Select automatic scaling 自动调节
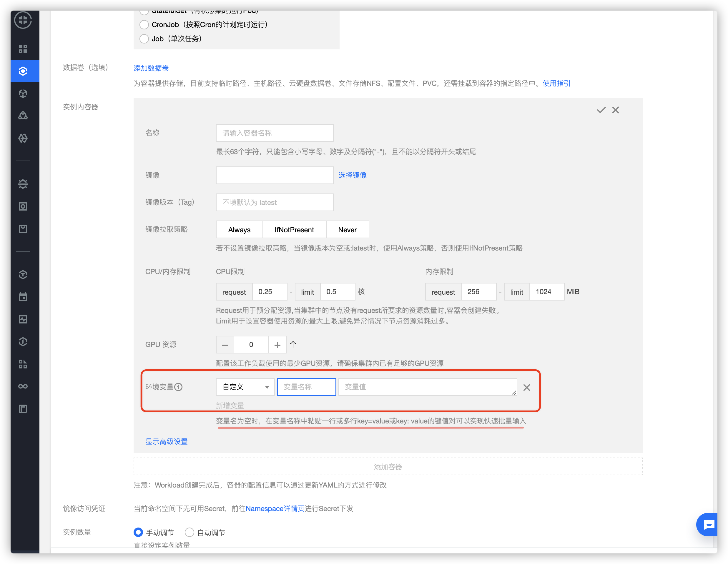This screenshot has width=728, height=564. pyautogui.click(x=189, y=532)
